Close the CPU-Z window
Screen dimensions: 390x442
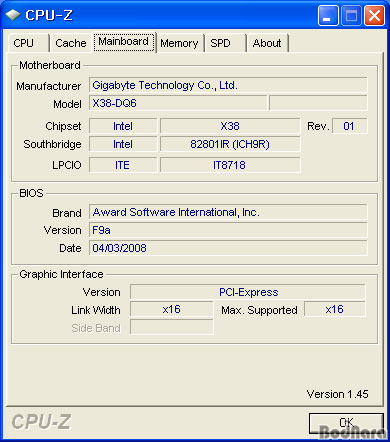pyautogui.click(x=374, y=15)
